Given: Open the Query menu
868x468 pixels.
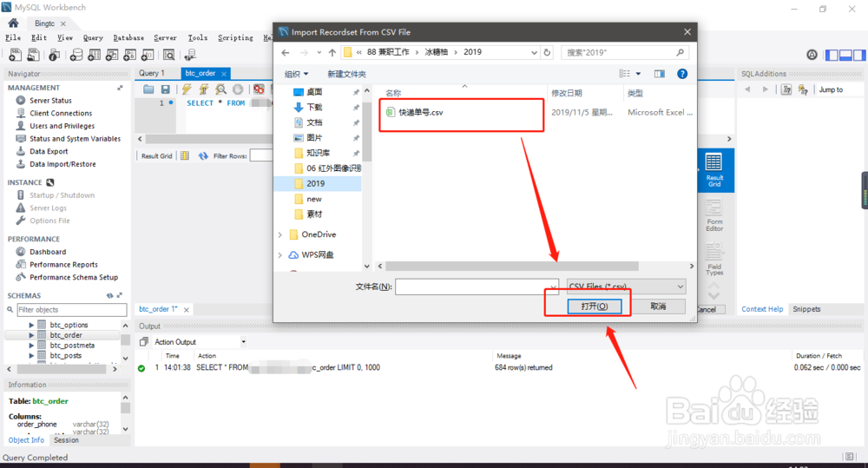Looking at the screenshot, I should click(93, 37).
